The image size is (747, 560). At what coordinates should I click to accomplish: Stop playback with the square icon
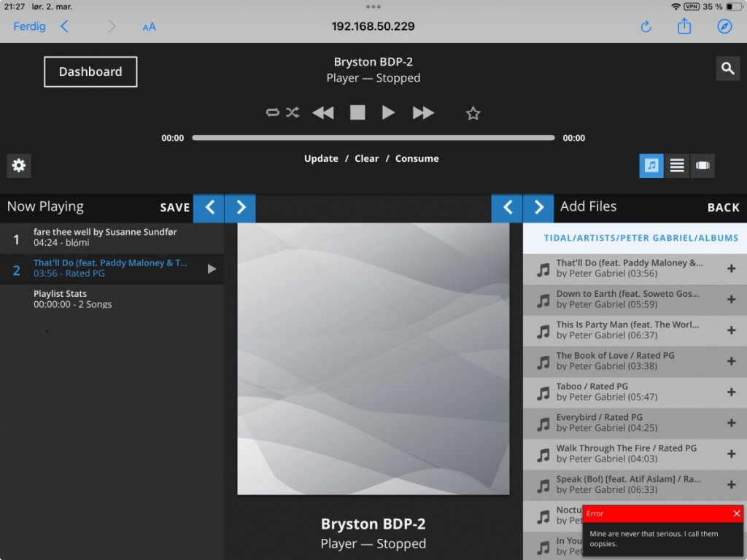pos(357,113)
